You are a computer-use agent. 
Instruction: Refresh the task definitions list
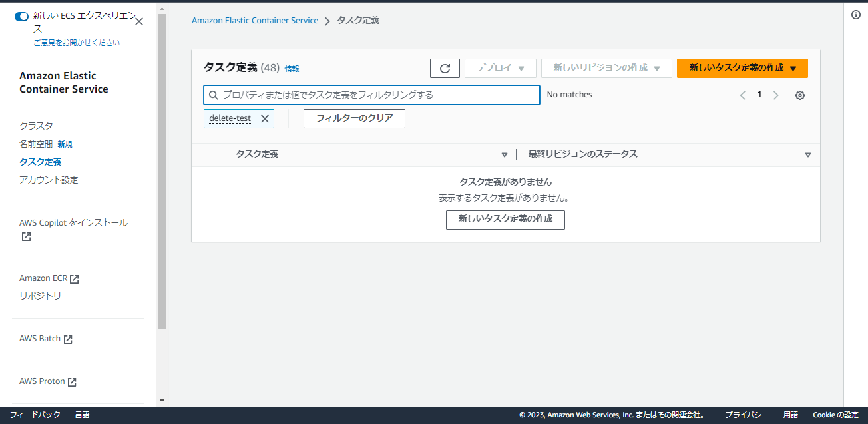tap(445, 67)
